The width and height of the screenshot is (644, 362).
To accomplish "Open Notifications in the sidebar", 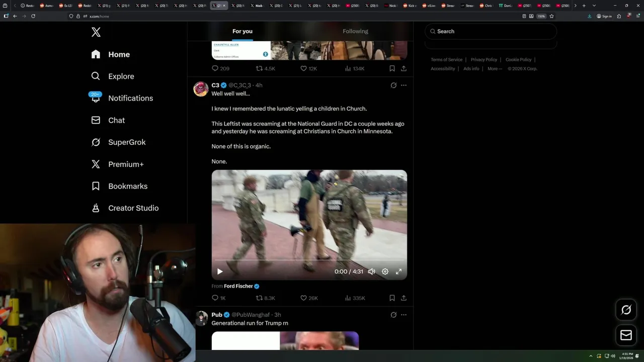I will coord(122,98).
